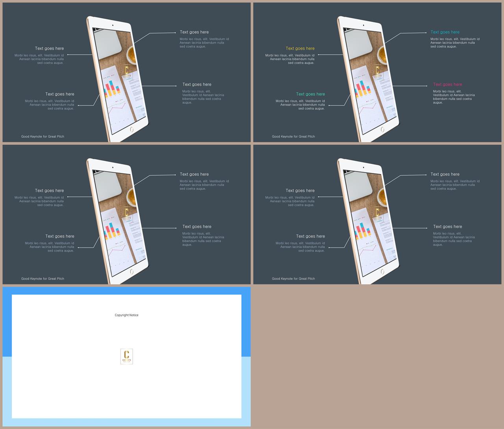The width and height of the screenshot is (504, 429).
Task: Select the cyan 'Text goes here' heading
Action: click(445, 32)
